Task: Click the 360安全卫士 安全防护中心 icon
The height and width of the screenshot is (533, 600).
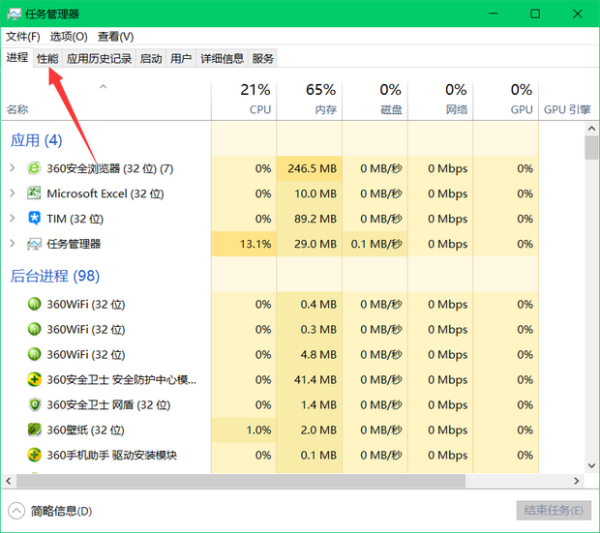Action: click(34, 380)
